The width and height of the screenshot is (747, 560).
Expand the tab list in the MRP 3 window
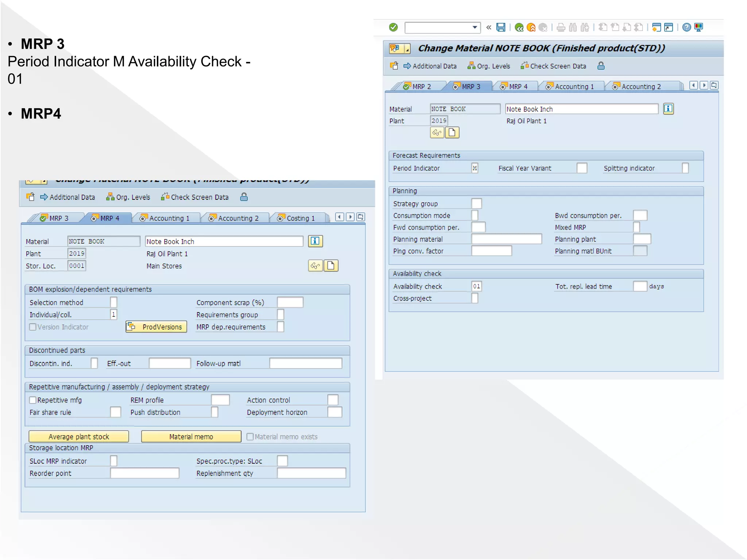714,86
